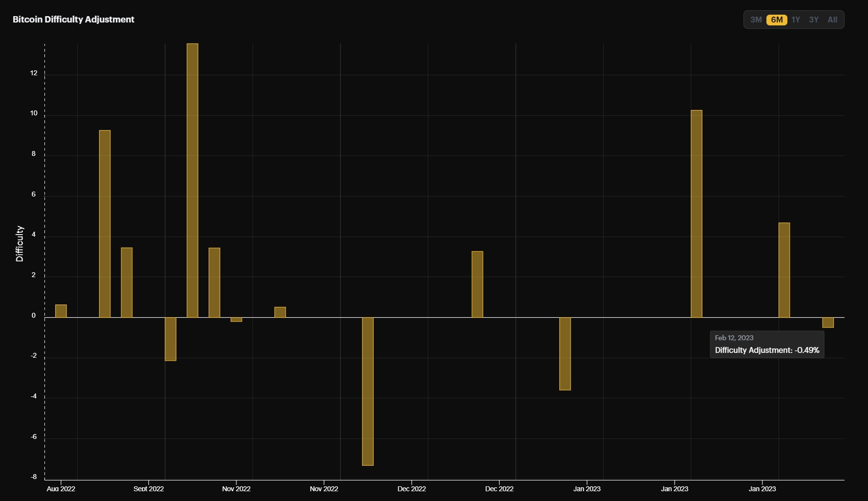Click the bar reaching about 4.7
Screen dimensions: 868x501
point(784,270)
